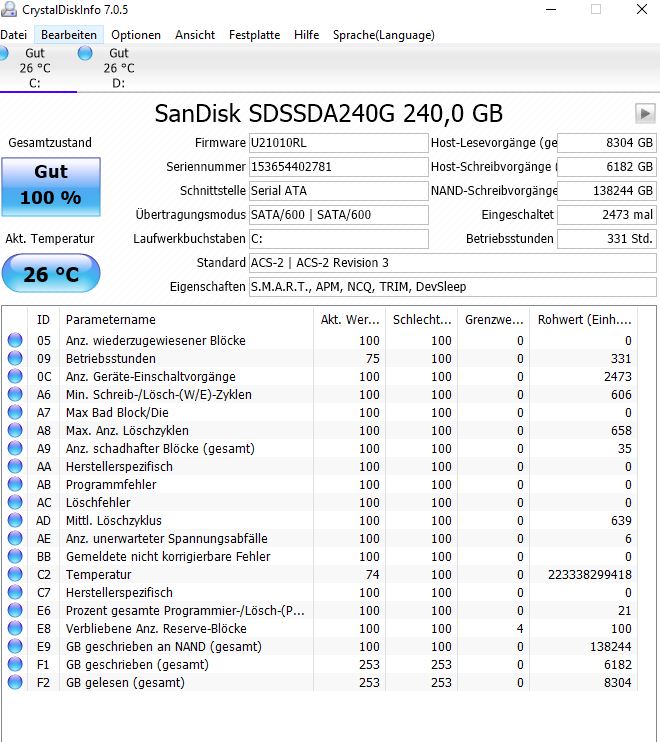Click status icon of Mittl. Löschzyklus row
This screenshot has width=660, height=742.
click(15, 520)
